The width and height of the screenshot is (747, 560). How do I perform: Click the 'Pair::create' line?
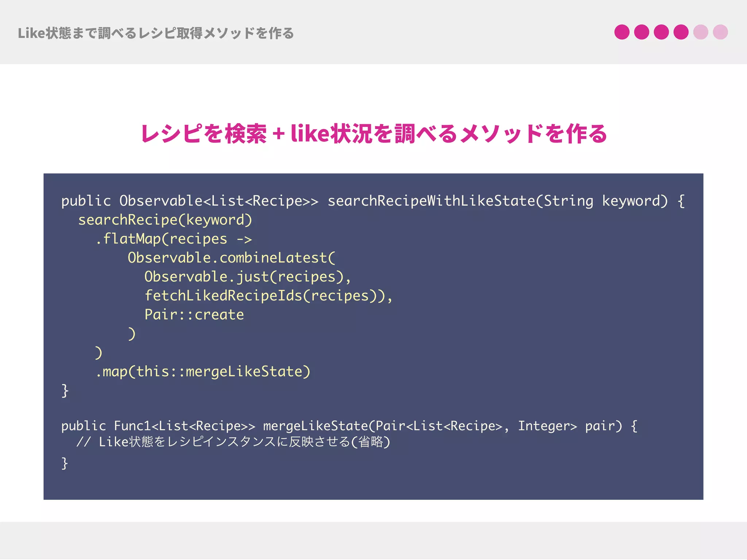[194, 315]
